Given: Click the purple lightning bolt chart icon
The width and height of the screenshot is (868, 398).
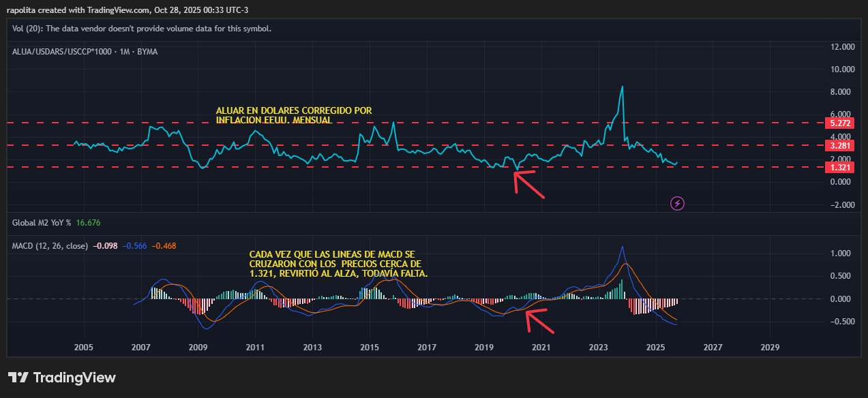Looking at the screenshot, I should (x=676, y=203).
